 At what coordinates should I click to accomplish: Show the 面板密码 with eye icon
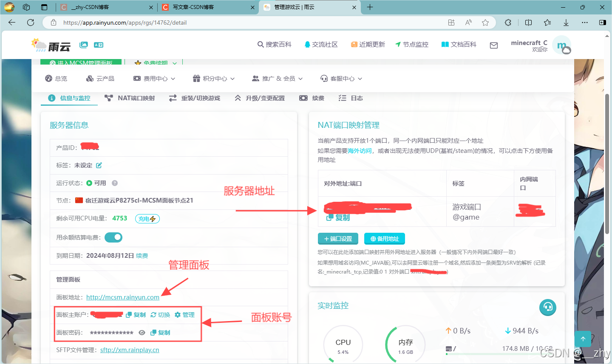click(142, 333)
